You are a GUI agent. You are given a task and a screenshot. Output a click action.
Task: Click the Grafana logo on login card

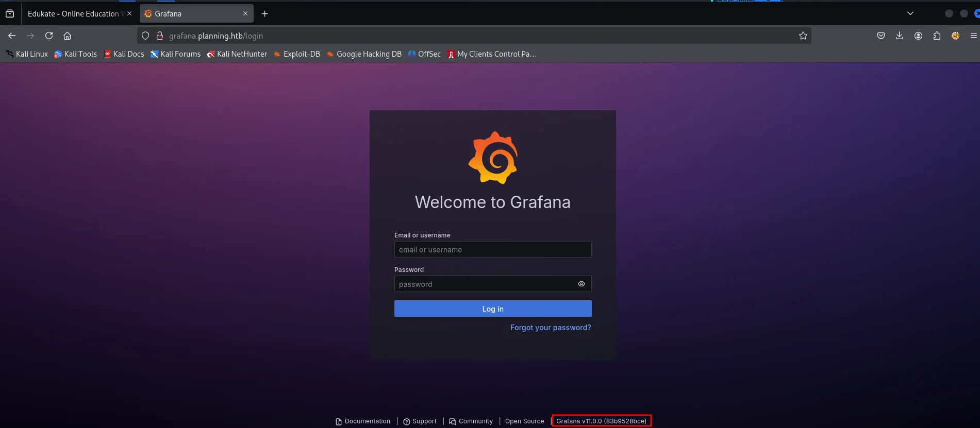point(493,158)
